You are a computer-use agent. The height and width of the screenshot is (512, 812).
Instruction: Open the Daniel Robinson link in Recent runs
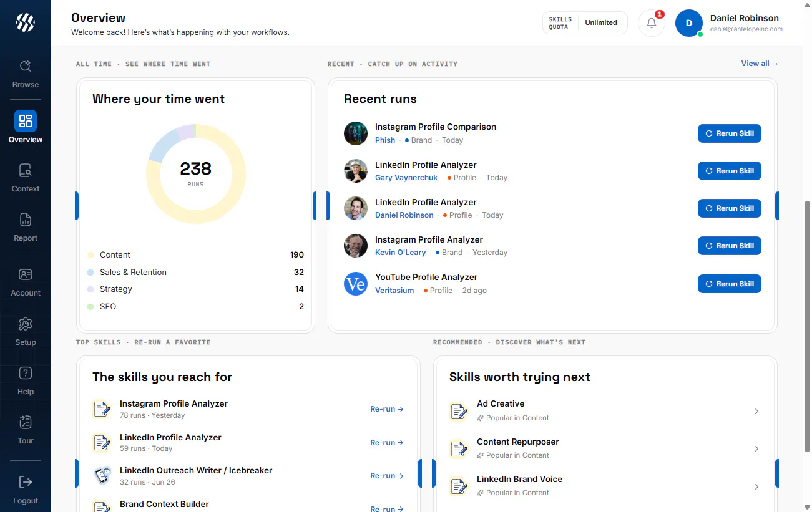tap(404, 215)
